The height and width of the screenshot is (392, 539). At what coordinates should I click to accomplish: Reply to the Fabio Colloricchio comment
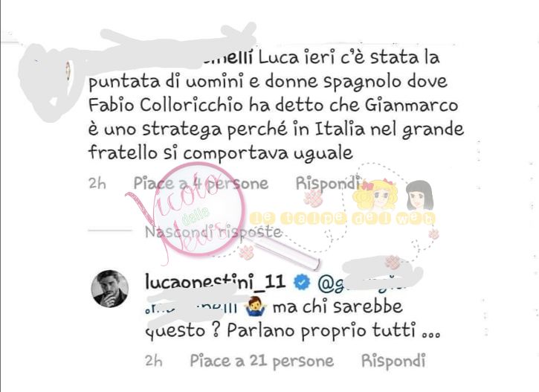click(327, 183)
